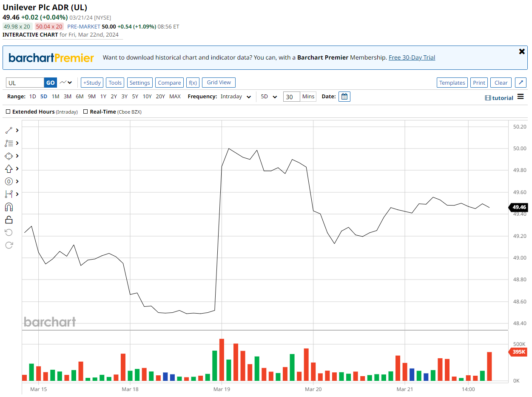Select the 5Y range

pyautogui.click(x=135, y=97)
